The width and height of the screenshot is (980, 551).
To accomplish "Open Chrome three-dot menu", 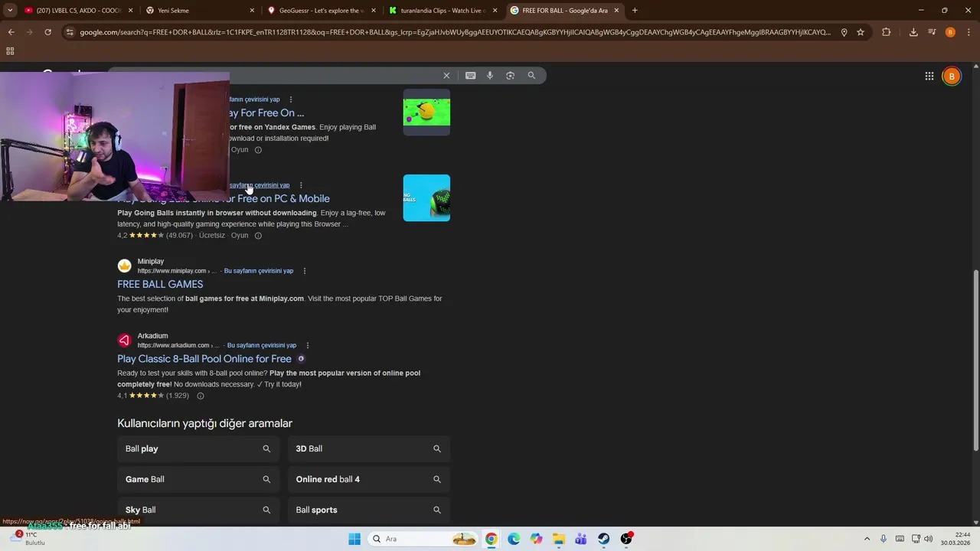I will click(969, 32).
